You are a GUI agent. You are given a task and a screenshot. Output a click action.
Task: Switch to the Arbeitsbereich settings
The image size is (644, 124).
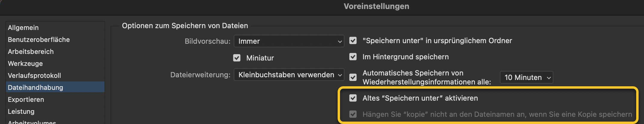31,52
